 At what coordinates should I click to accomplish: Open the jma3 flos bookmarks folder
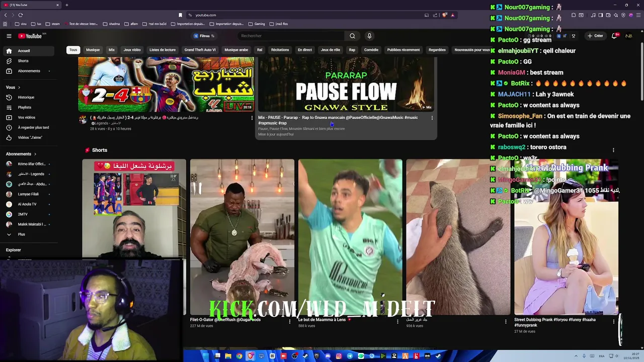(x=279, y=24)
